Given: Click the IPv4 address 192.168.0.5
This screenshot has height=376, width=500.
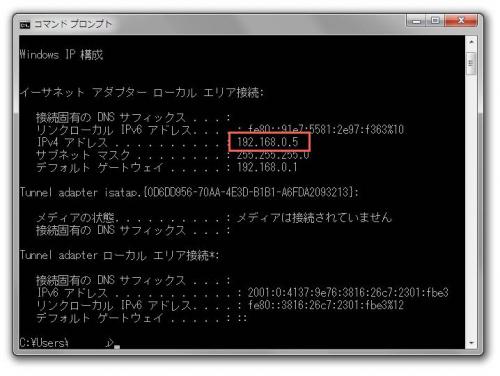Looking at the screenshot, I should [268, 142].
